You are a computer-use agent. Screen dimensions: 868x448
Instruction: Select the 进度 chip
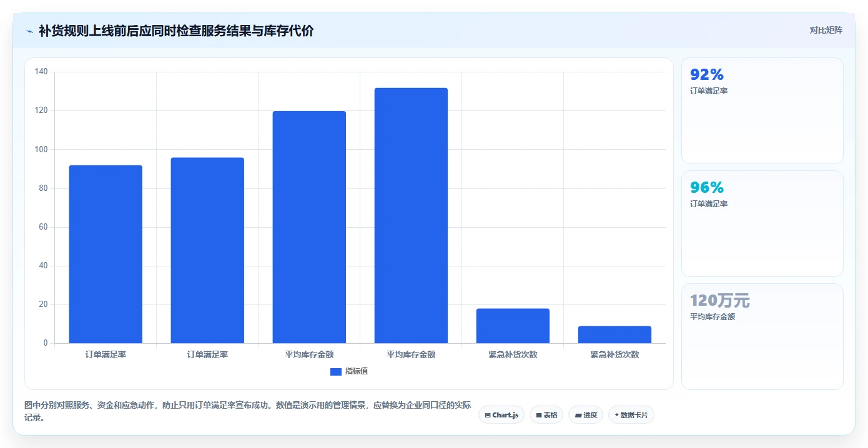tap(586, 415)
